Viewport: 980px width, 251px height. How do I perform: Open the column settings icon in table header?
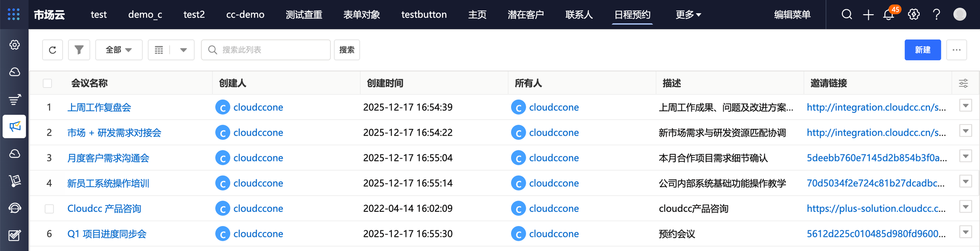pos(963,83)
